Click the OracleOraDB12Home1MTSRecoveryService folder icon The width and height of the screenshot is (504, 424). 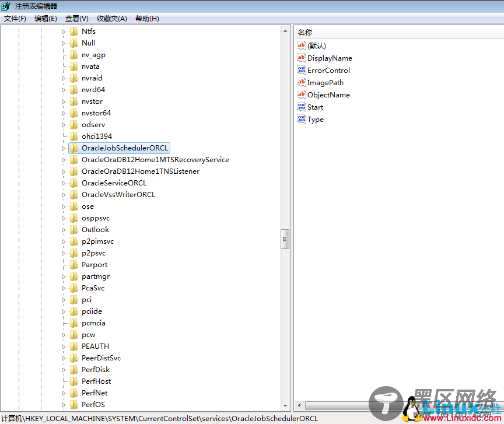[74, 160]
